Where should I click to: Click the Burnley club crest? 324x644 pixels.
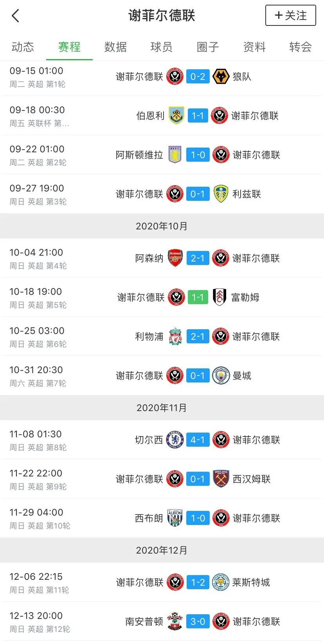click(x=176, y=116)
